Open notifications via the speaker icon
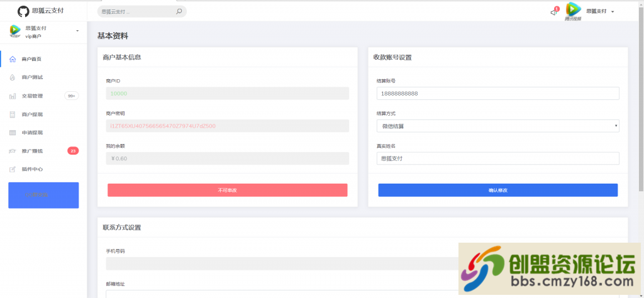The height and width of the screenshot is (298, 644). (x=554, y=12)
